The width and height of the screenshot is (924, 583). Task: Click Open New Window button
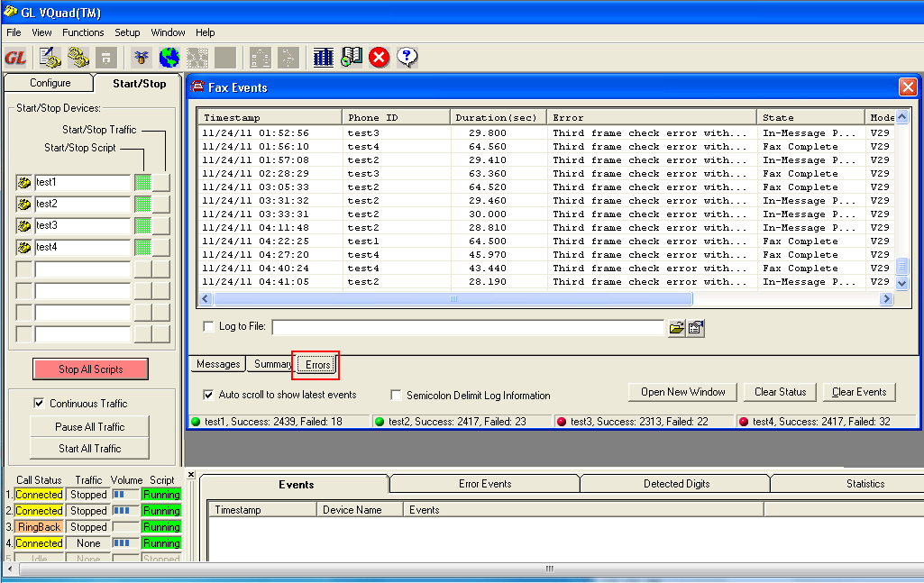tap(682, 392)
